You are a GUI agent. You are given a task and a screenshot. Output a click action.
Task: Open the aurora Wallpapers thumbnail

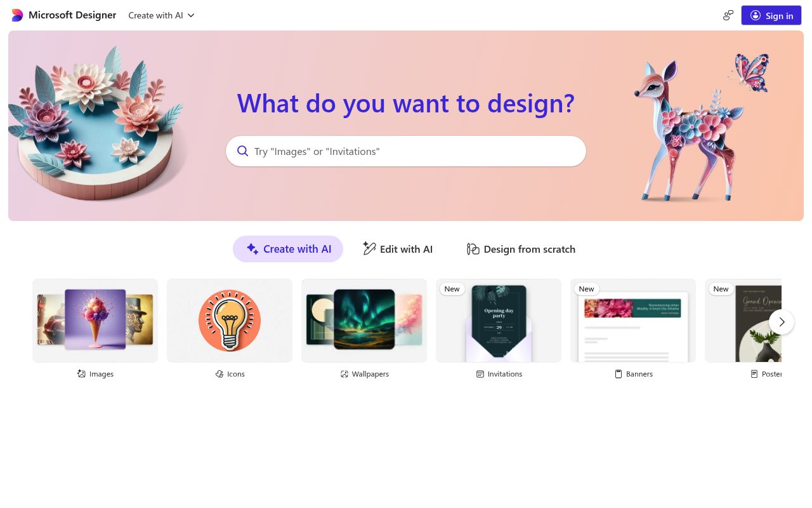point(364,321)
